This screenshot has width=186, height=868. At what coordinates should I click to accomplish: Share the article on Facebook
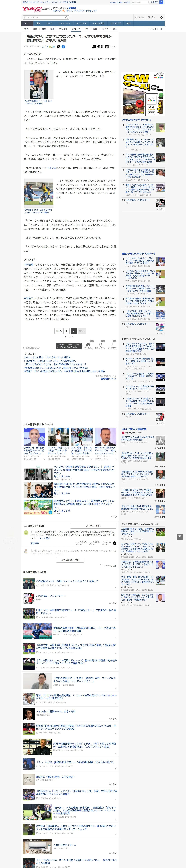click(63, 47)
